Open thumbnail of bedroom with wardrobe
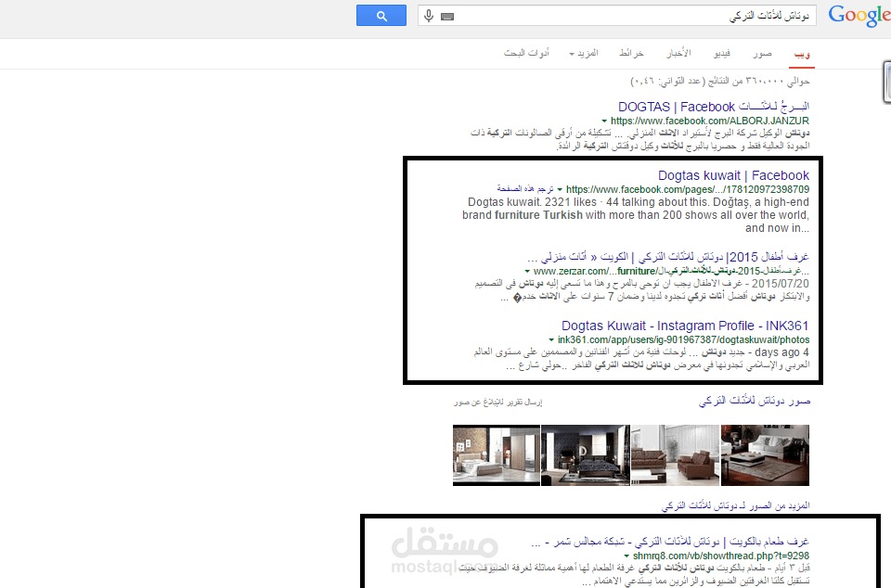This screenshot has width=891, height=588. 496,455
